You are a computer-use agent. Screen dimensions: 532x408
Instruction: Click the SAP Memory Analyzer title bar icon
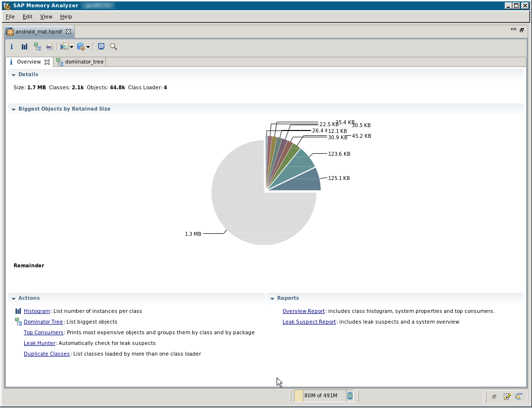[6, 6]
